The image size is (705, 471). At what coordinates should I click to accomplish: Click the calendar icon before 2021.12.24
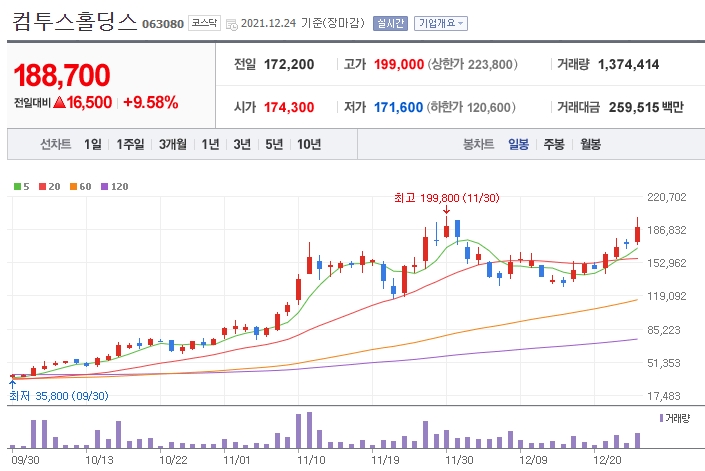tap(232, 24)
